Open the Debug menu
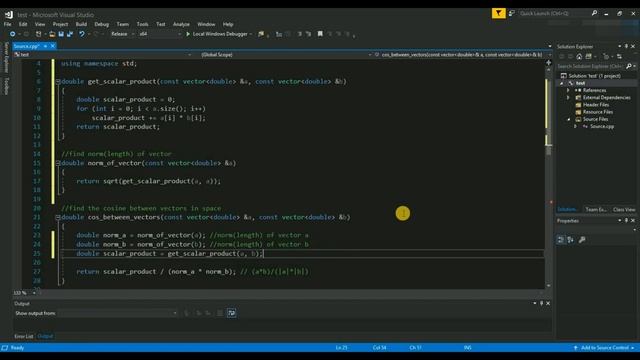The image size is (640, 360). 102,24
